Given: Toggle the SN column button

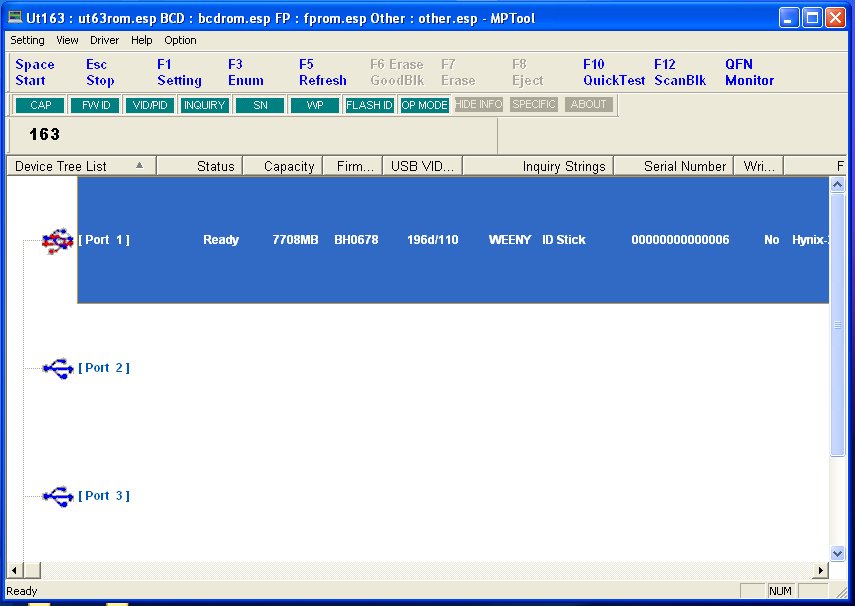Looking at the screenshot, I should [260, 105].
